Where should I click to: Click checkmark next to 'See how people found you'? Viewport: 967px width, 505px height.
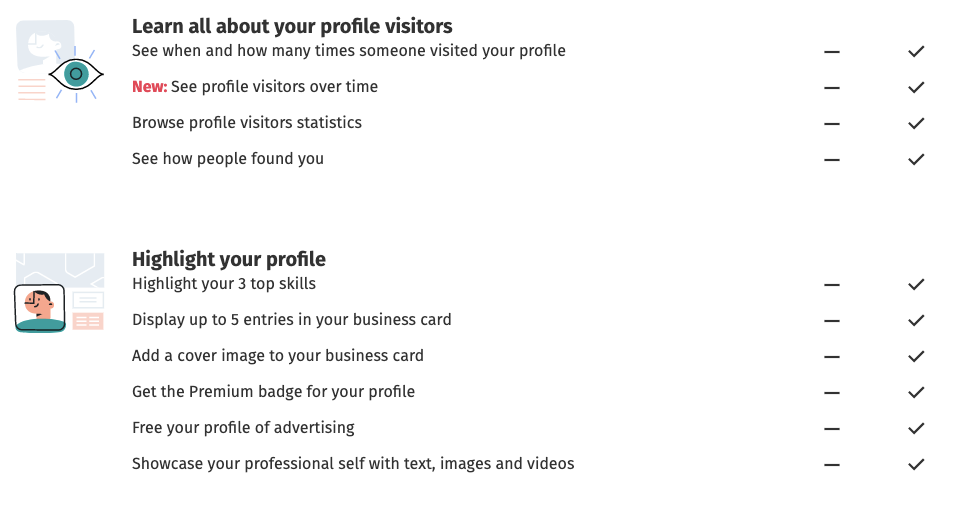916,159
